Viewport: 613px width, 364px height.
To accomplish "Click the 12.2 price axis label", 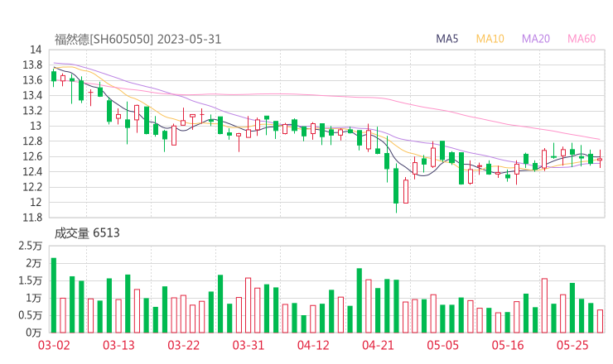I will click(32, 187).
